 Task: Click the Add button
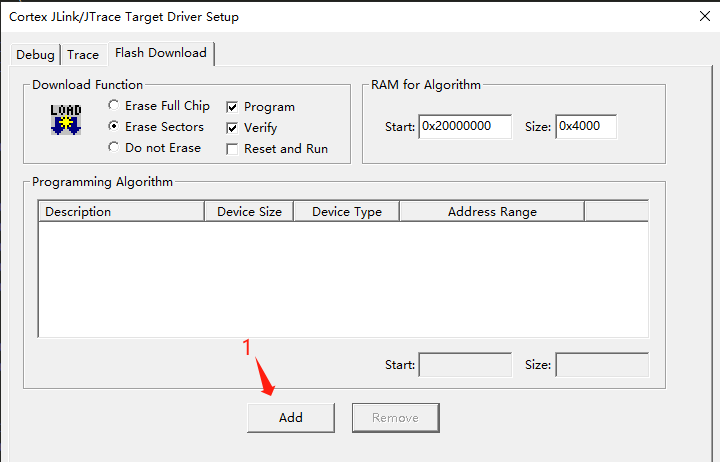[x=290, y=418]
